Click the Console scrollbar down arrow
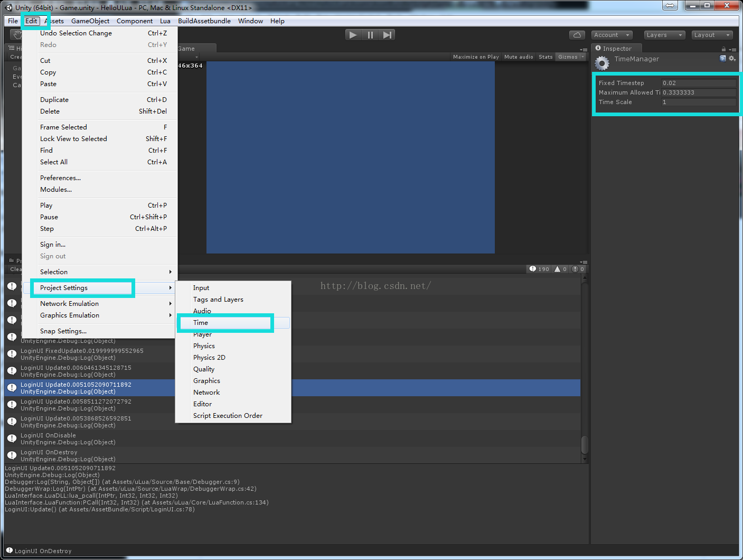Viewport: 743px width, 560px height. (585, 460)
